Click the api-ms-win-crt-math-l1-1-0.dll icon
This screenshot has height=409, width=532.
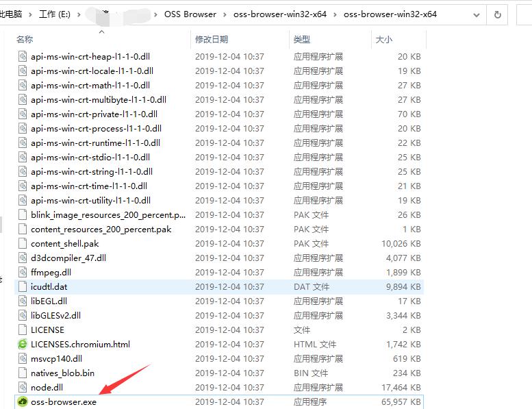coord(23,85)
